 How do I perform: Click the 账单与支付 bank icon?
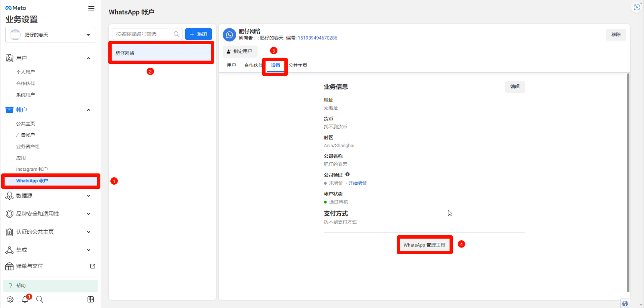click(x=9, y=266)
